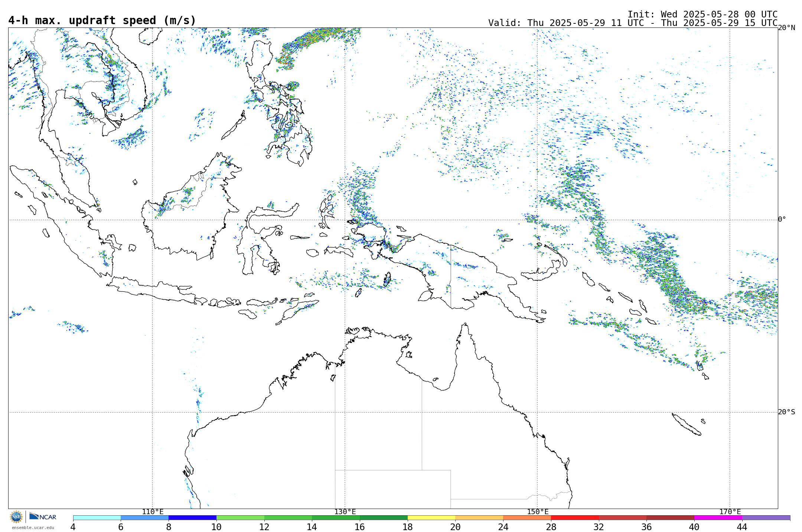The width and height of the screenshot is (802, 532).
Task: Click the colorbar tick label 14
Action: 312,527
